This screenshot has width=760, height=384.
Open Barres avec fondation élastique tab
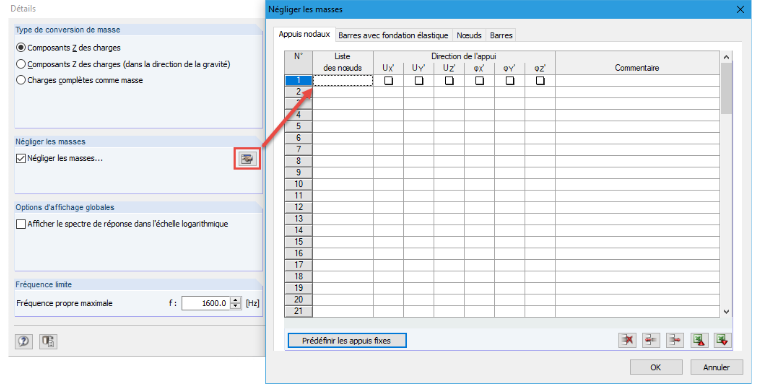tap(393, 35)
